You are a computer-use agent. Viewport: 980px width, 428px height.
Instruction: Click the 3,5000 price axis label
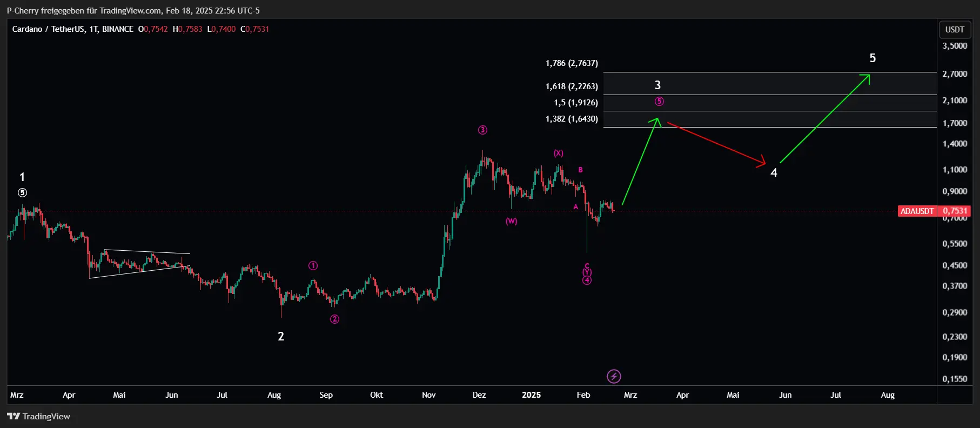pos(955,46)
